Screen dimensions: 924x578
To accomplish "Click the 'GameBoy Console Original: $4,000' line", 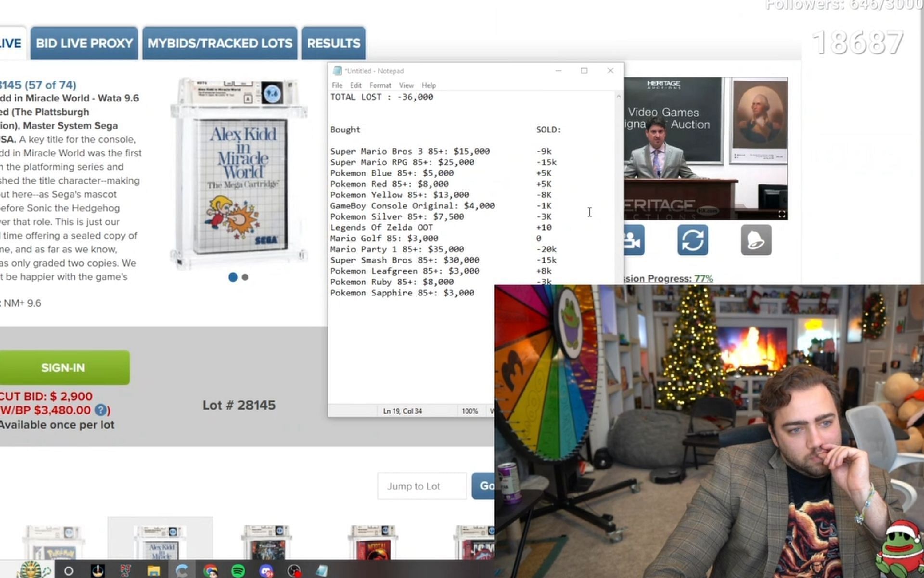I will tap(412, 206).
